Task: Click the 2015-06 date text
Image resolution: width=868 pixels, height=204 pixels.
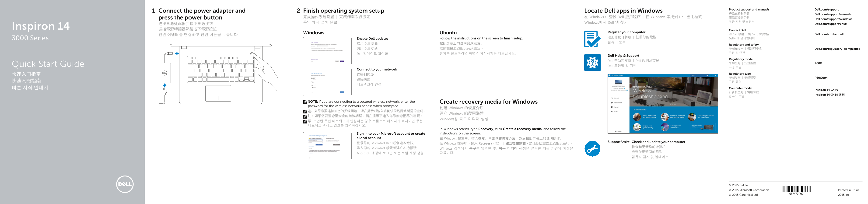Action: tap(843, 195)
